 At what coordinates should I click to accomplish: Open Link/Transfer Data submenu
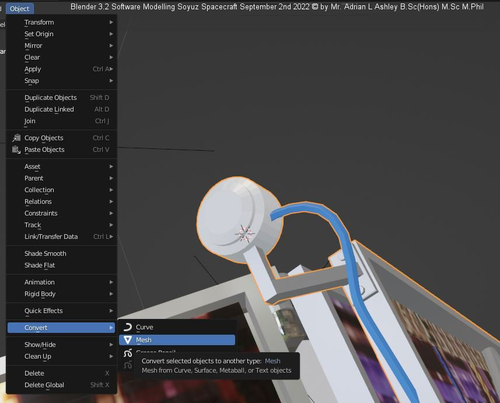[x=61, y=237]
